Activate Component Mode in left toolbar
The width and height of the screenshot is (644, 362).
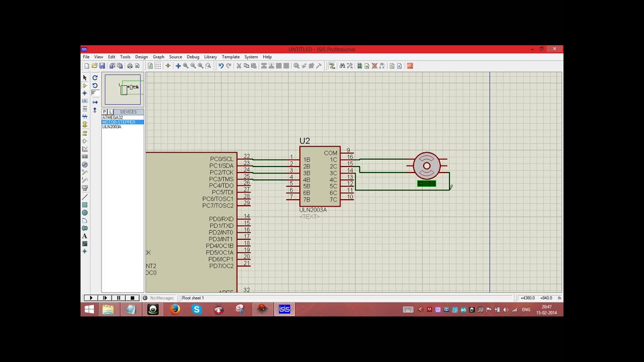pyautogui.click(x=85, y=86)
